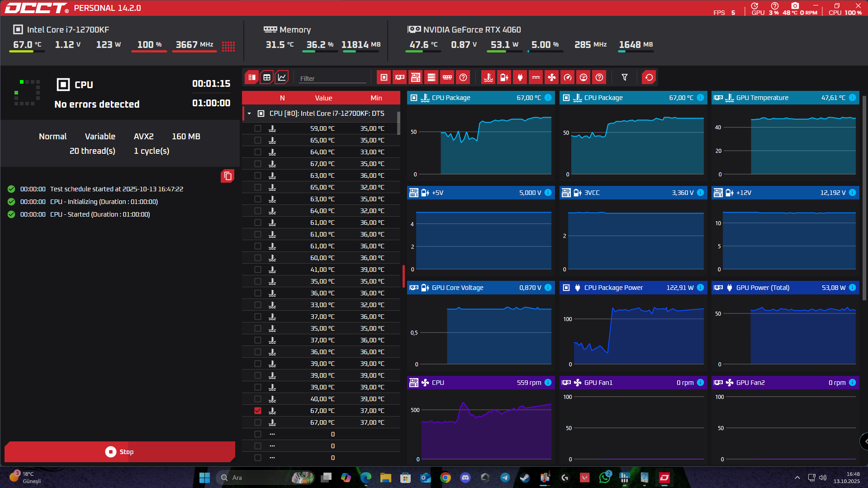
Task: Toggle the power plug sensor filter
Action: [x=520, y=77]
